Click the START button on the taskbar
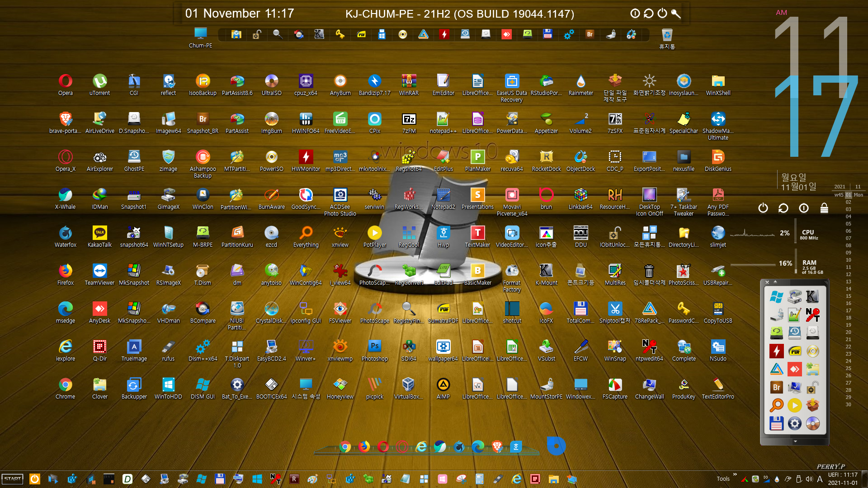This screenshot has height=488, width=868. (x=13, y=479)
